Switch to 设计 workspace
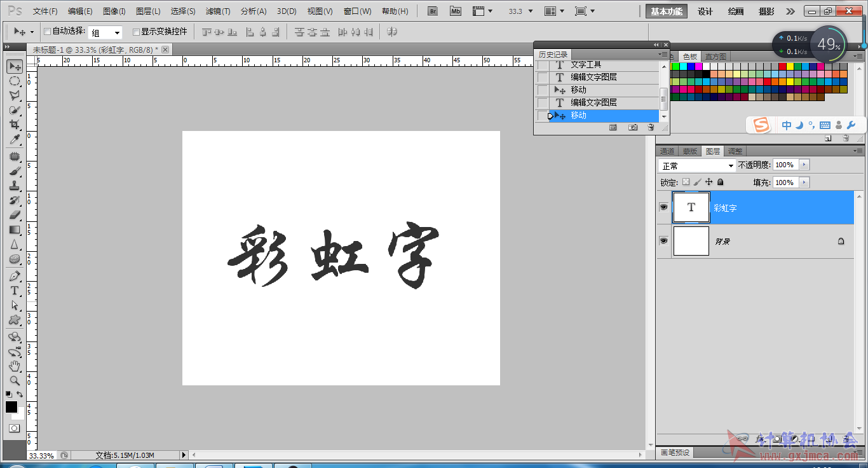Viewport: 868px width, 468px height. (705, 11)
